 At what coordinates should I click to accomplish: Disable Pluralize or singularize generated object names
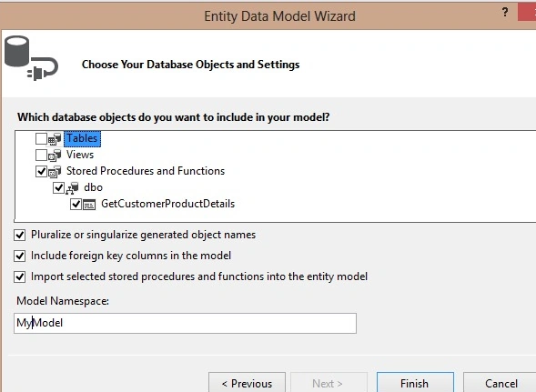tap(19, 236)
